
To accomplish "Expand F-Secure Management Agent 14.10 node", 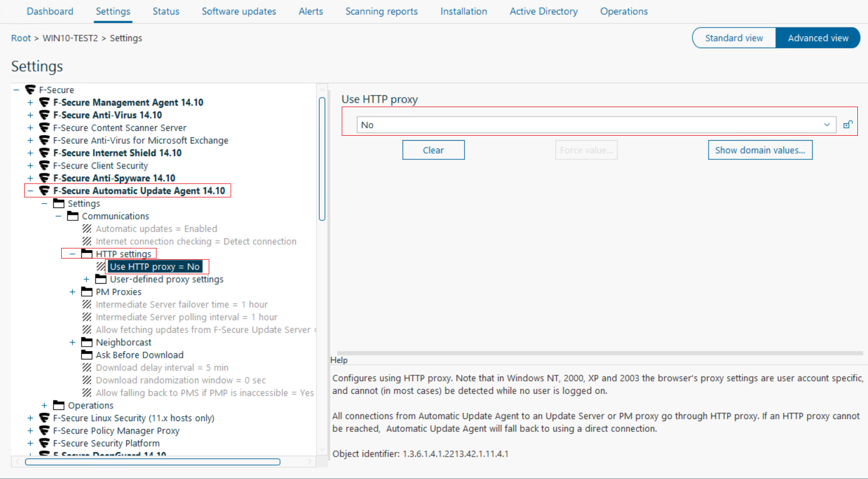I will tap(30, 102).
